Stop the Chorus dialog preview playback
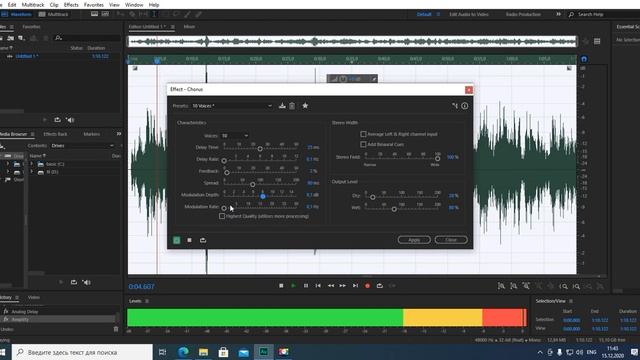The image size is (640, 360). pos(189,240)
